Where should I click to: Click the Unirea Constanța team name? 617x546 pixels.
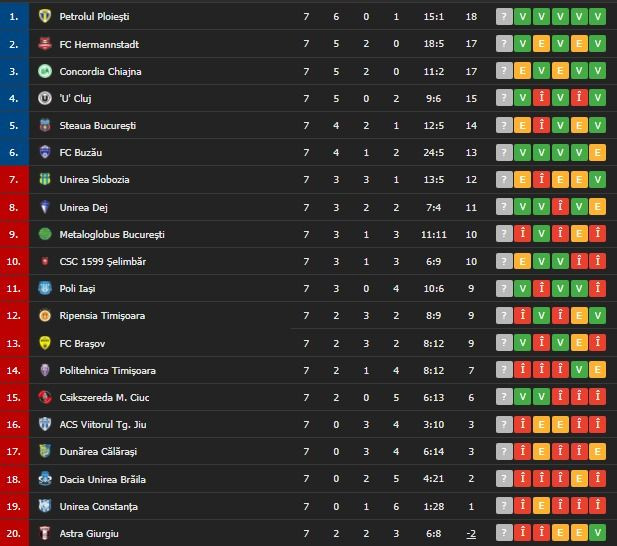[99, 506]
